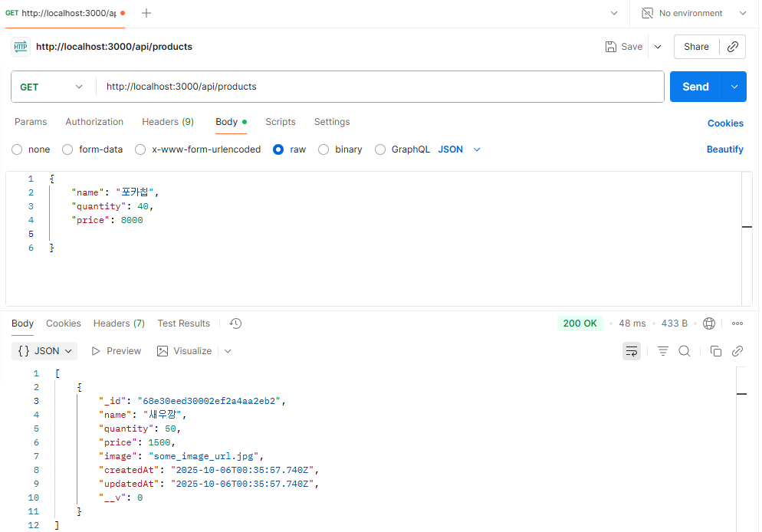Open the Send options arrow

[734, 87]
